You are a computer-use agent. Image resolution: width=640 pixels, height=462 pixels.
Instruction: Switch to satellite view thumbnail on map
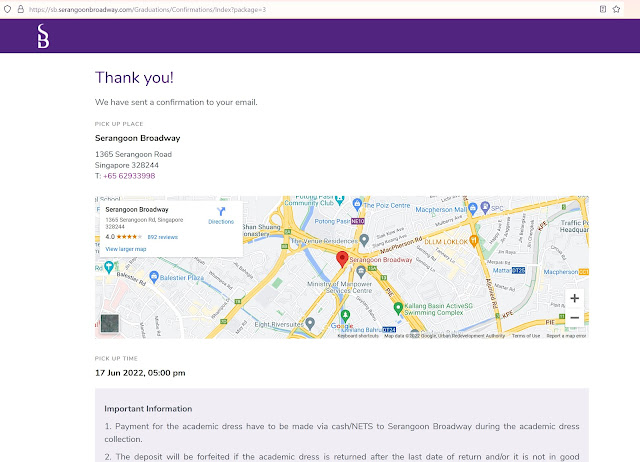point(109,323)
